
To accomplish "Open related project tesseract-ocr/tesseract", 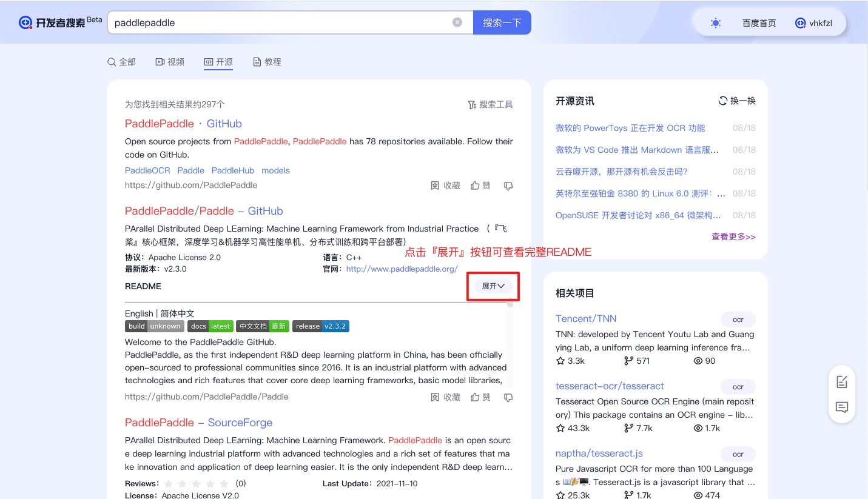I will click(x=610, y=386).
